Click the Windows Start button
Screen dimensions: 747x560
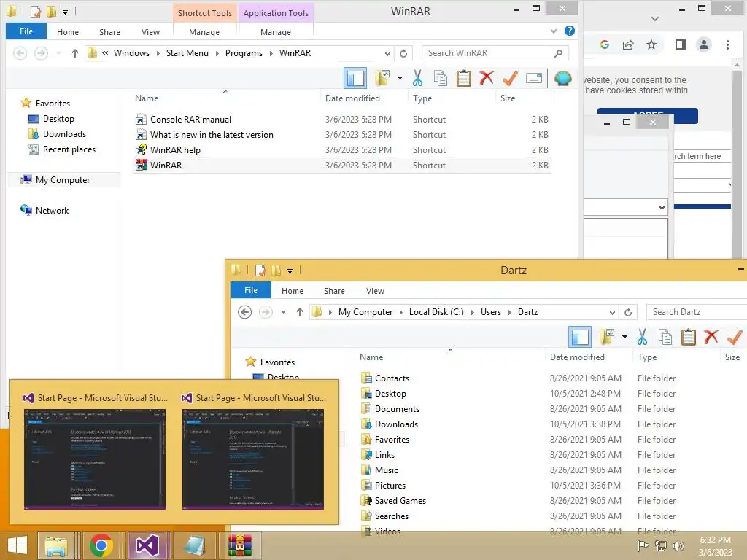click(18, 545)
